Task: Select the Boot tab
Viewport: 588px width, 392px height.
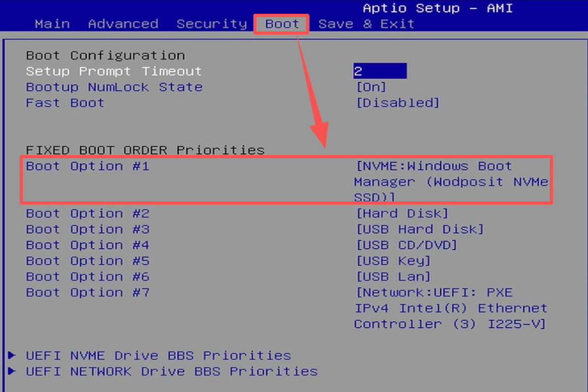Action: (282, 24)
